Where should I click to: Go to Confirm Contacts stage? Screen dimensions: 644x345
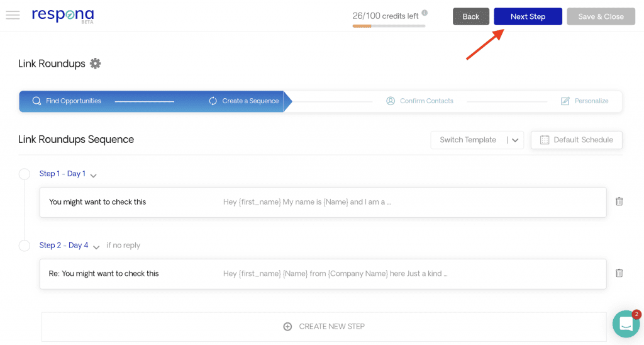click(x=419, y=101)
